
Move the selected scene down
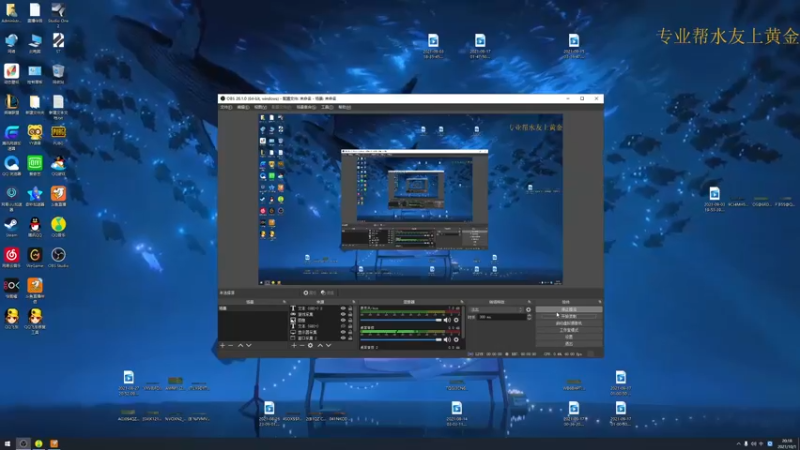point(248,345)
